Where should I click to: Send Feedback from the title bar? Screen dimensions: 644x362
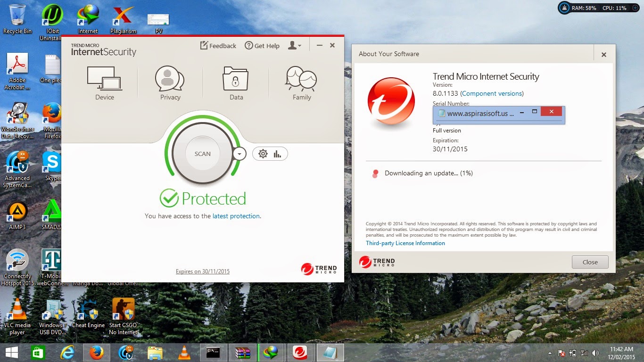coord(218,46)
